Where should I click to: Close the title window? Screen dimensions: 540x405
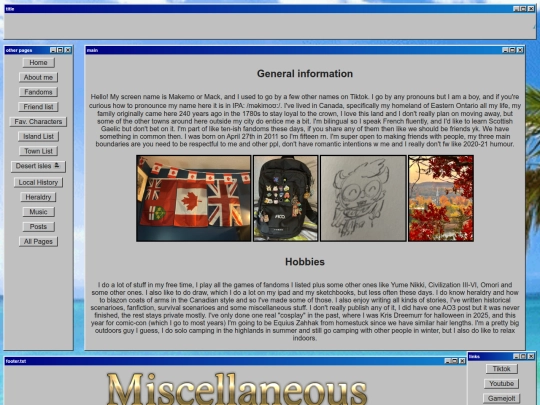click(x=531, y=9)
